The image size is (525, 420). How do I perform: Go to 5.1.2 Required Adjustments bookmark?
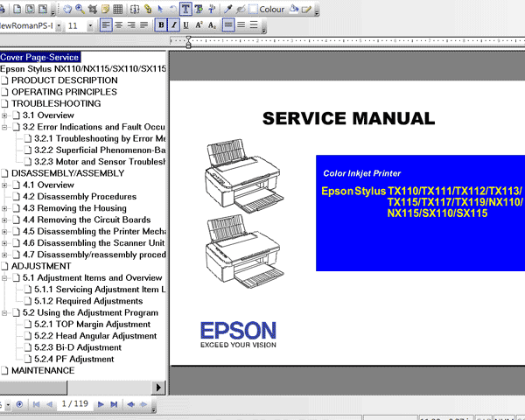point(88,301)
